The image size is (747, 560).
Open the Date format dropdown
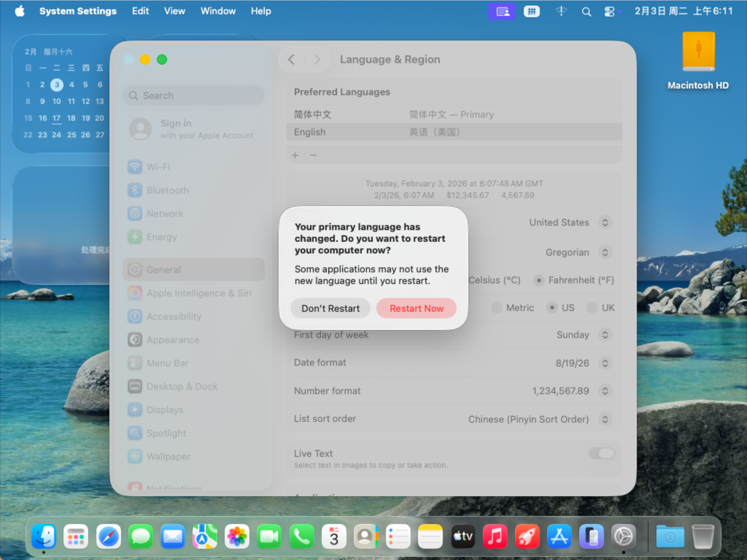(605, 363)
